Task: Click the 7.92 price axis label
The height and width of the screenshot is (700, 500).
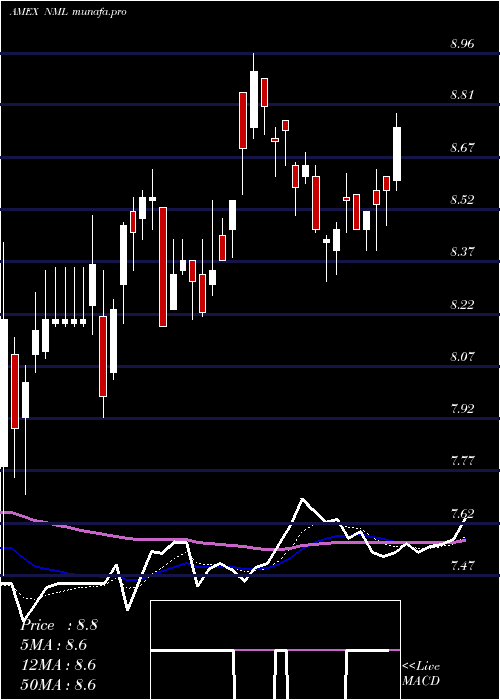Action: point(462,408)
